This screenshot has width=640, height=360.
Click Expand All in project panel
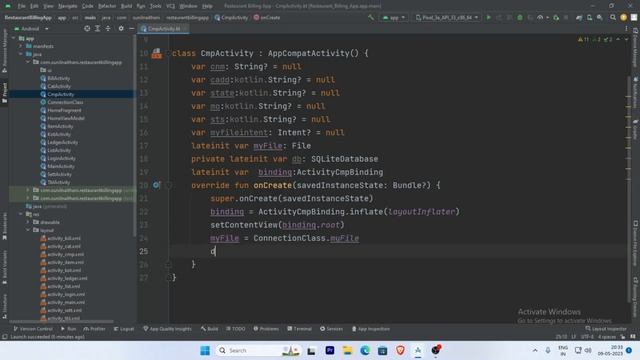pyautogui.click(x=98, y=29)
